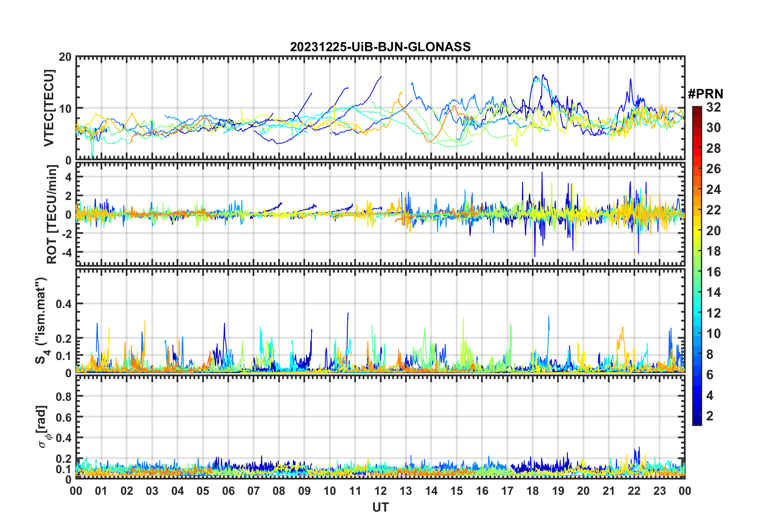Select colorbar tick label 24
Image resolution: width=761 pixels, height=532 pixels.
(713, 190)
